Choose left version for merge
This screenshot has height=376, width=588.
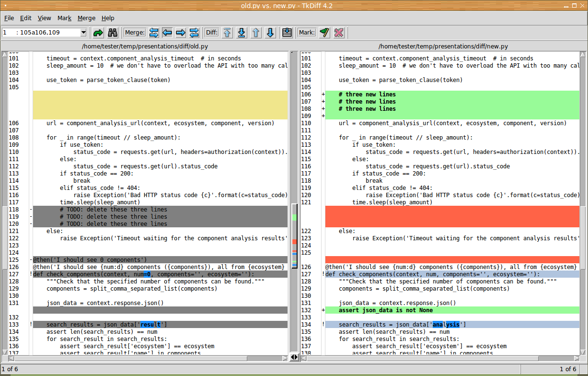click(167, 33)
